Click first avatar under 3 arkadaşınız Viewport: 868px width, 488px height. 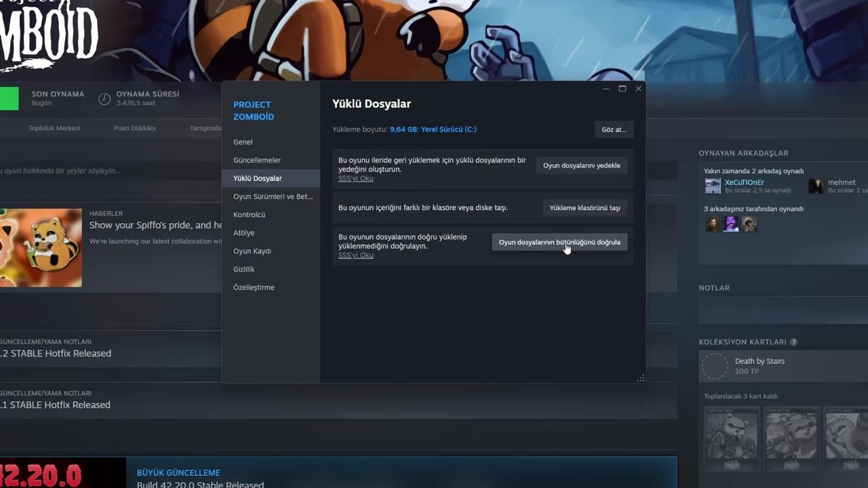713,224
